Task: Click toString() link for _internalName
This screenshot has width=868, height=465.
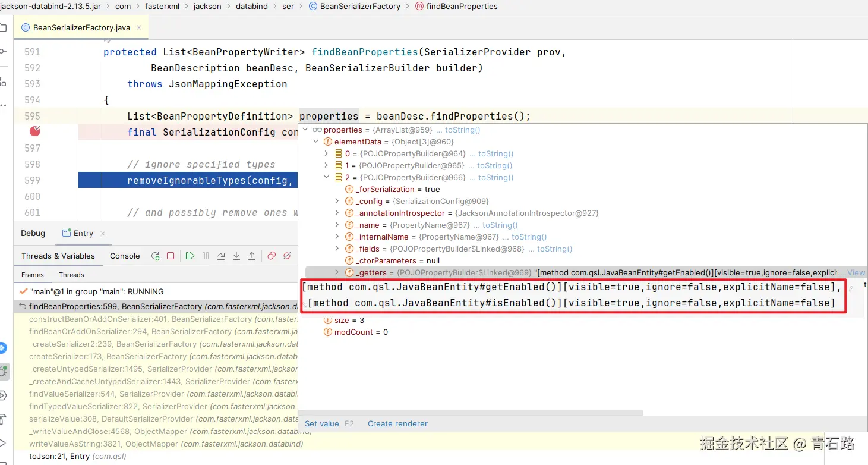Action: tap(529, 237)
